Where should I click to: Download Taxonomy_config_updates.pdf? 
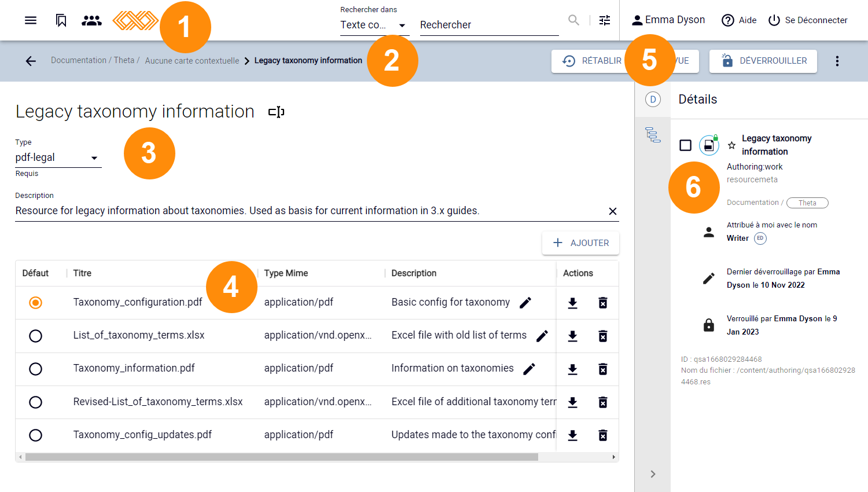coord(572,435)
